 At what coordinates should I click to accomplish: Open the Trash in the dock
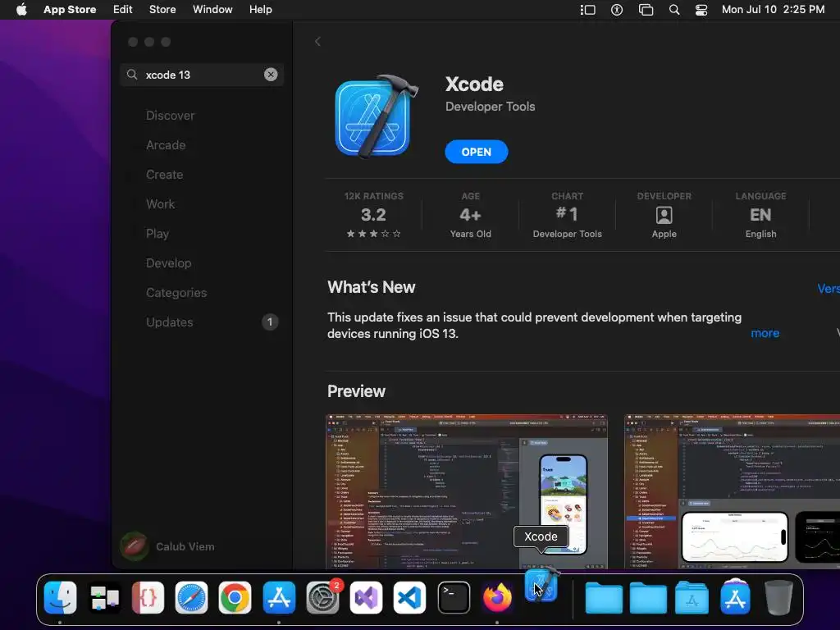click(x=779, y=597)
